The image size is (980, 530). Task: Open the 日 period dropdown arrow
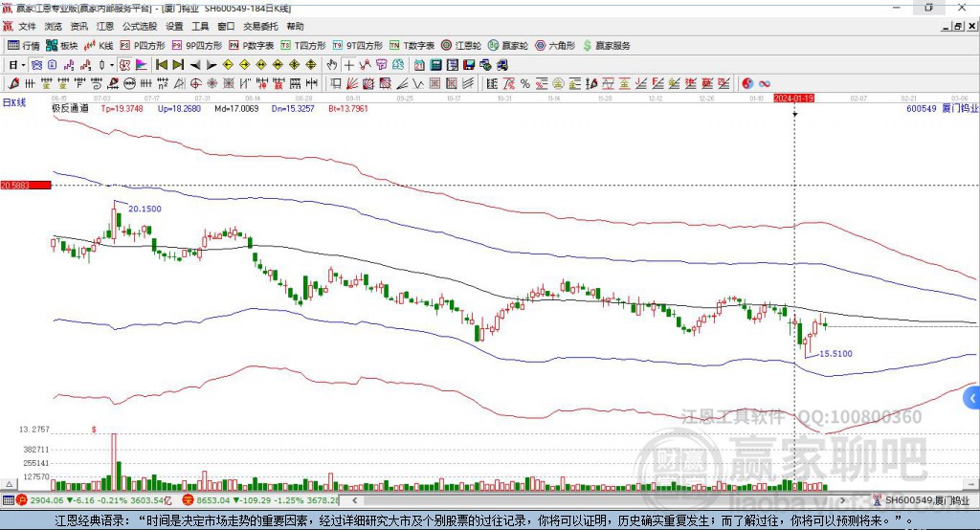[x=23, y=64]
